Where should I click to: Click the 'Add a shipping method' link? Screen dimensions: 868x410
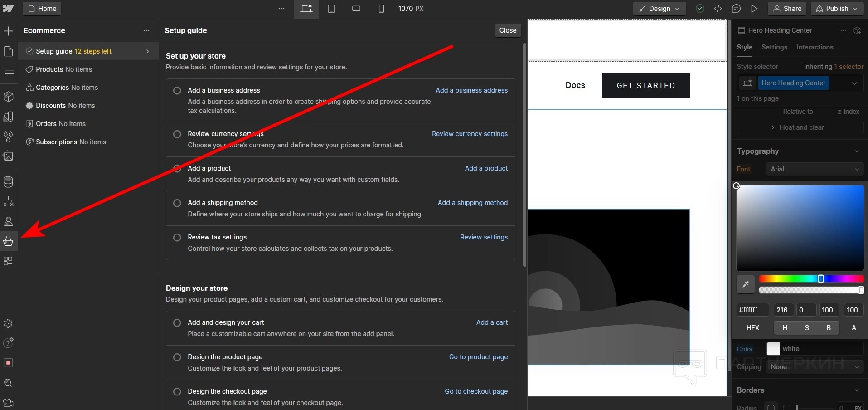(472, 203)
